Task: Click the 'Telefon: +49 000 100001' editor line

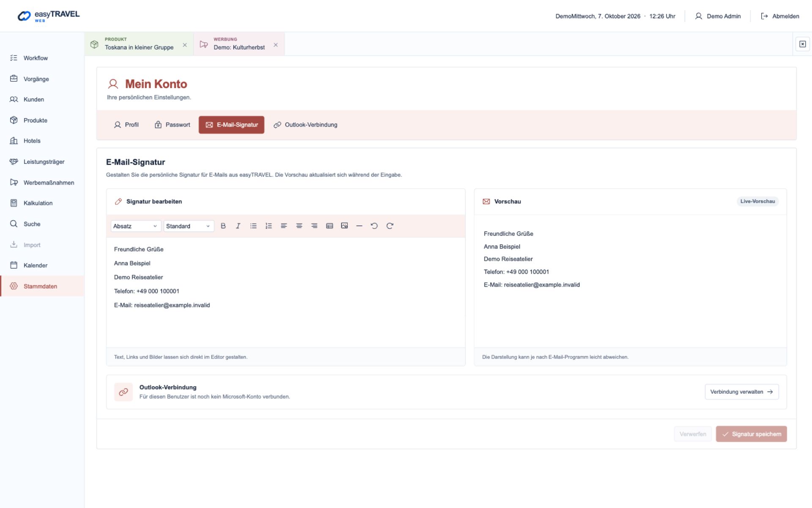Action: [x=146, y=291]
